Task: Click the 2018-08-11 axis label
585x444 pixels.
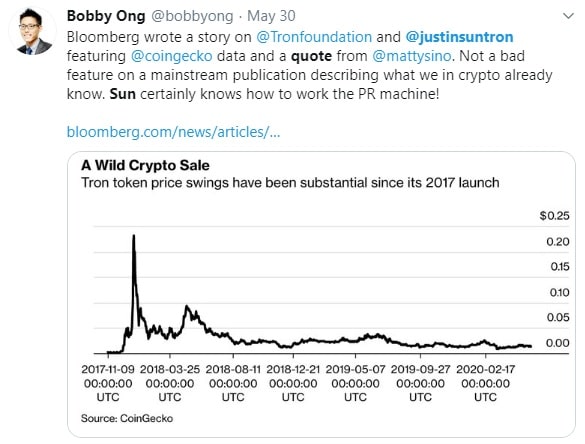Action: (233, 383)
